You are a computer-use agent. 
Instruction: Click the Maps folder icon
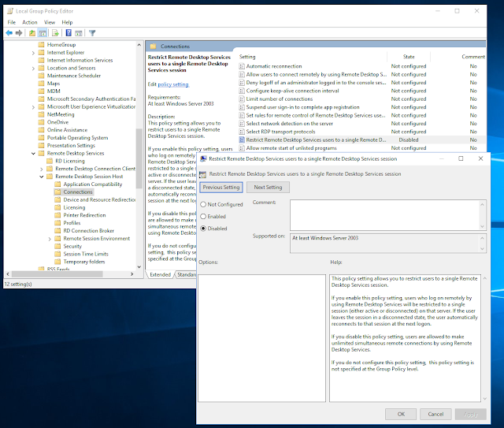click(41, 84)
